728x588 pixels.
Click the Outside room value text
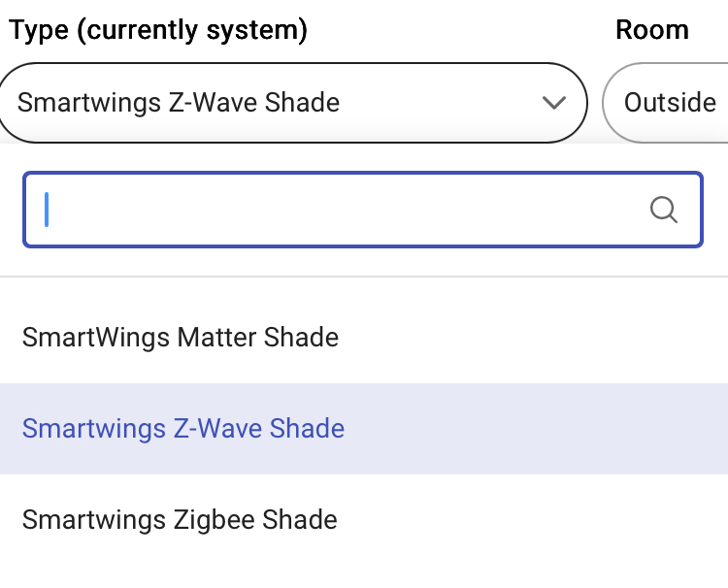coord(670,103)
